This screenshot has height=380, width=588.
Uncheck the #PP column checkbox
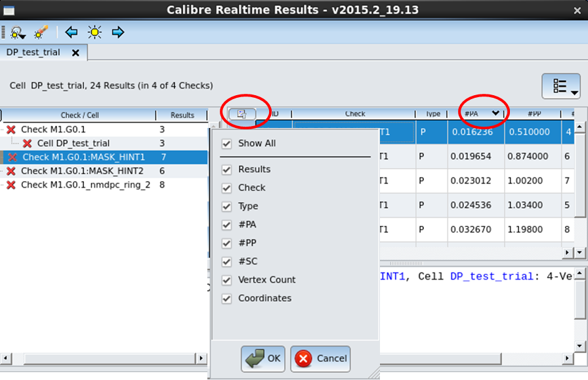click(x=226, y=243)
